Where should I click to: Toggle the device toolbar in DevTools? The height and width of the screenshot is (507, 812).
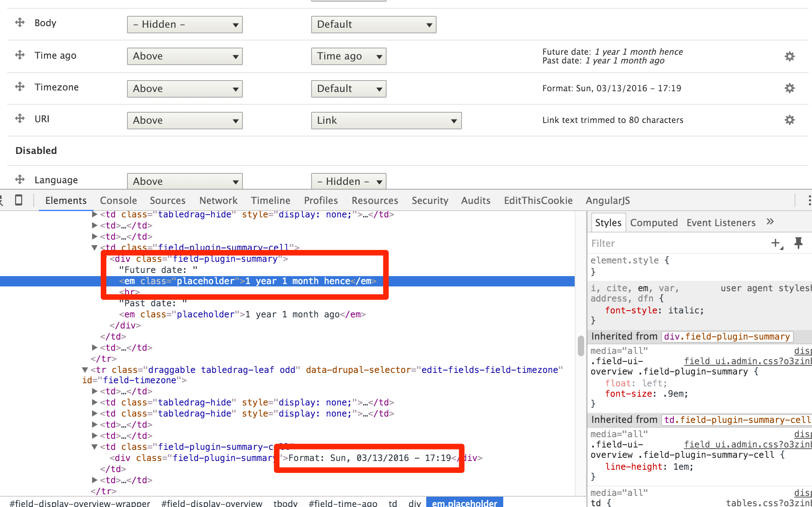(x=18, y=200)
